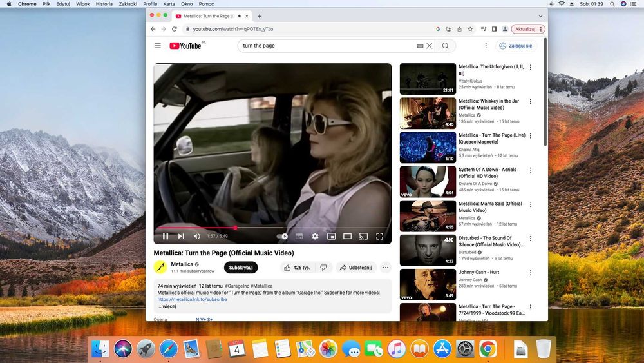Clear the search query
This screenshot has width=644, height=363.
pos(429,46)
